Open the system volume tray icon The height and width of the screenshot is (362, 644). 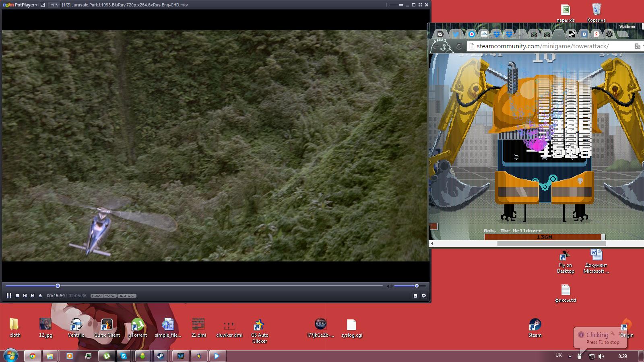point(601,356)
